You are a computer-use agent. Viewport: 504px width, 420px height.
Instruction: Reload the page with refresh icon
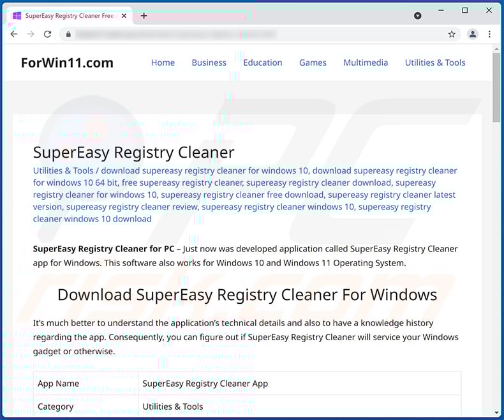click(x=47, y=34)
